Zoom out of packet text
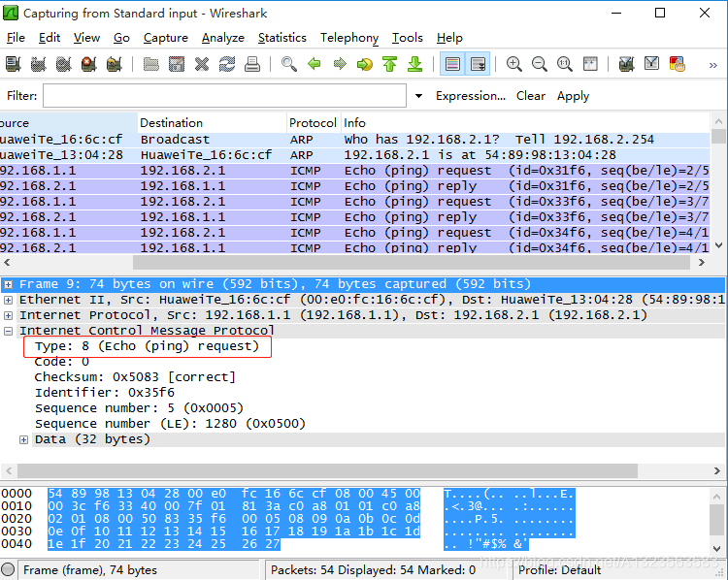 539,64
